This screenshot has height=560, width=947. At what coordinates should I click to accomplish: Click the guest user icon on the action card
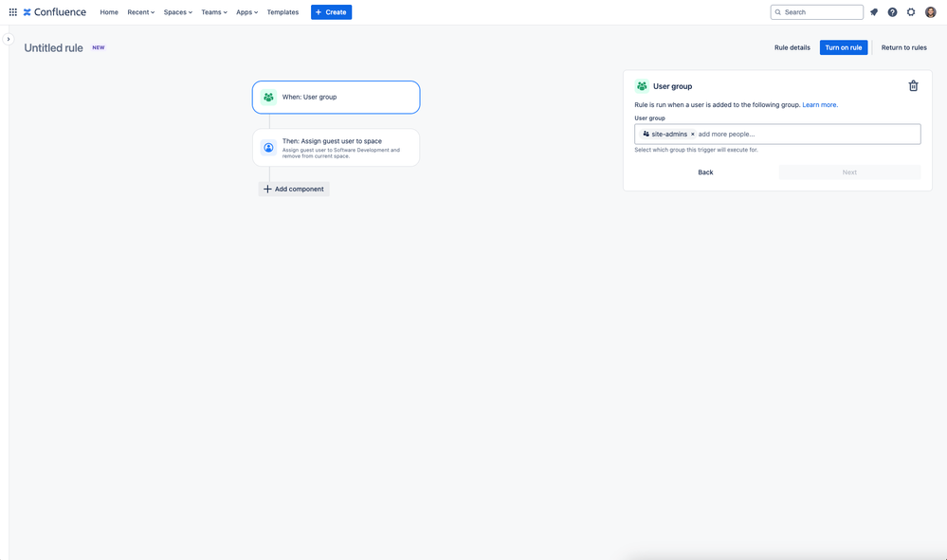pos(269,147)
